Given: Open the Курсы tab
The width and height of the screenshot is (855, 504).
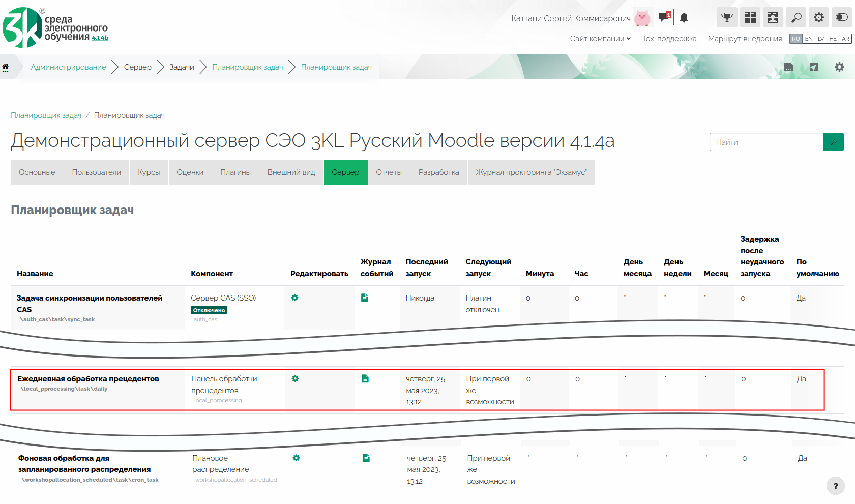Looking at the screenshot, I should [149, 172].
